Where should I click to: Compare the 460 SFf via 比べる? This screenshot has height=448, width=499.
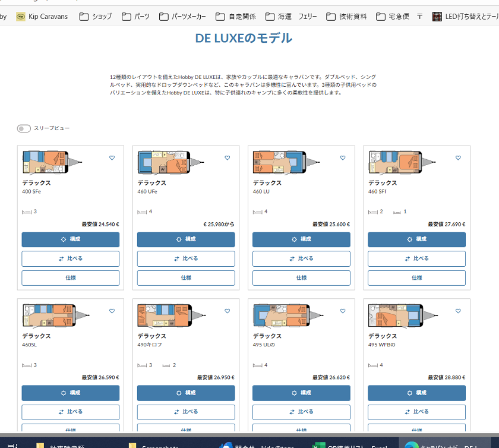[417, 258]
